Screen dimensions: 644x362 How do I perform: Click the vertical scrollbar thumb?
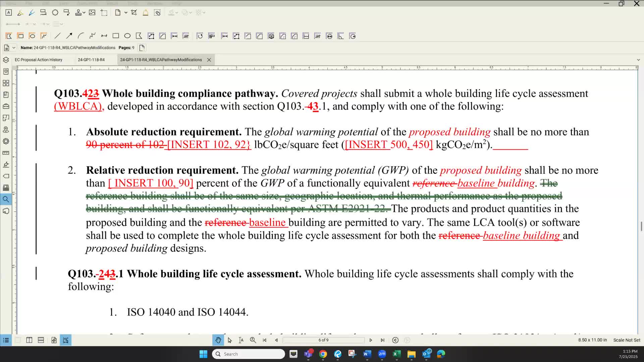click(641, 226)
